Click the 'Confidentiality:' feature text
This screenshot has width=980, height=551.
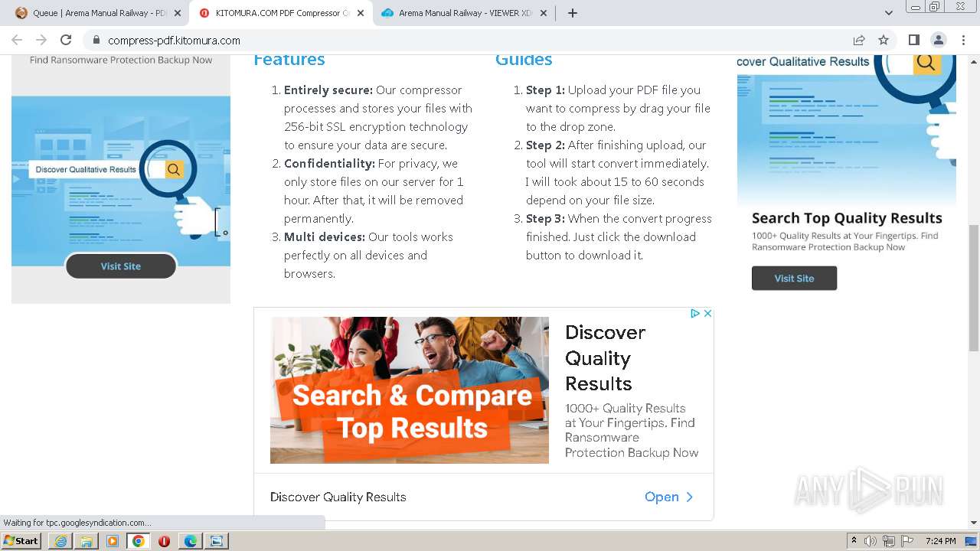[329, 163]
